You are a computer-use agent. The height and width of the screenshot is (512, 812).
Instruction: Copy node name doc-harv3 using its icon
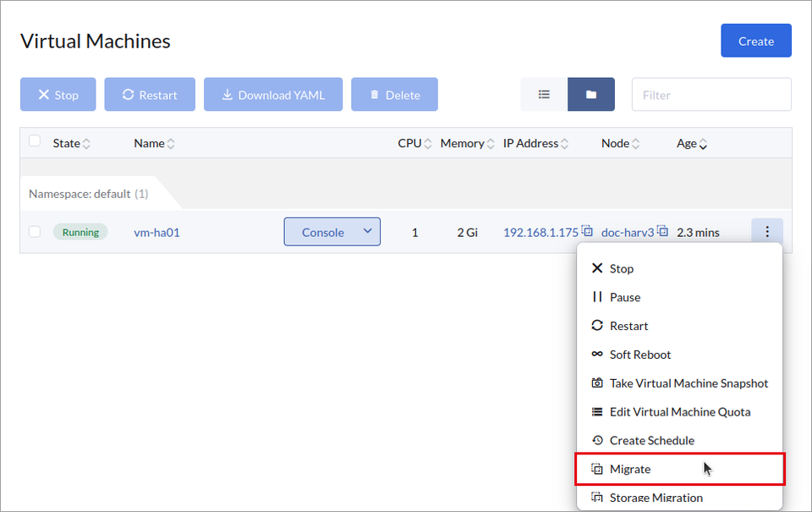click(662, 230)
